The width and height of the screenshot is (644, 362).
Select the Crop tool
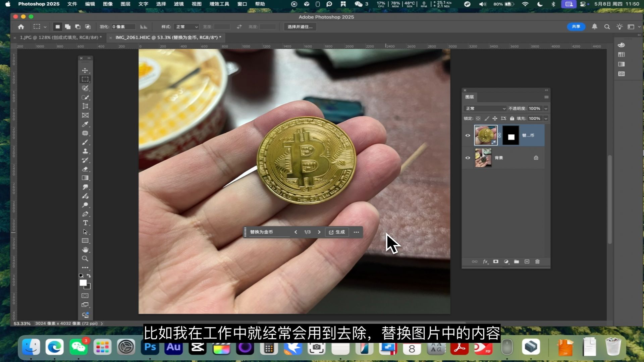tap(85, 106)
